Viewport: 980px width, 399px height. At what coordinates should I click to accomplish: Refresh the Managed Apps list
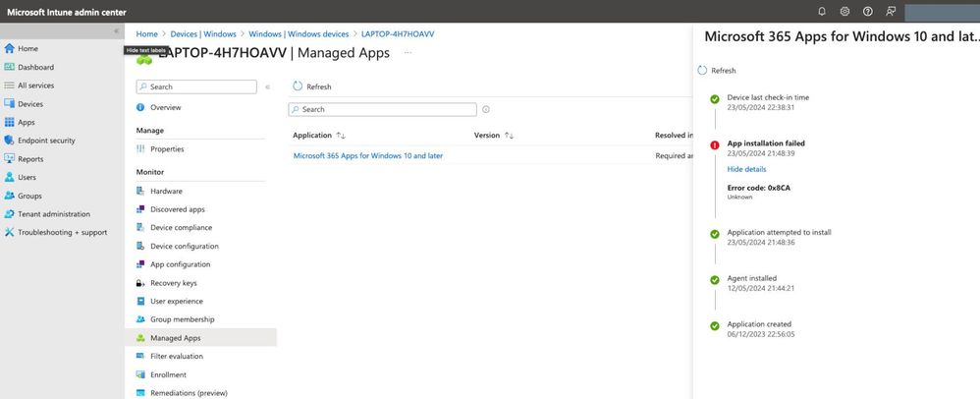click(x=312, y=86)
